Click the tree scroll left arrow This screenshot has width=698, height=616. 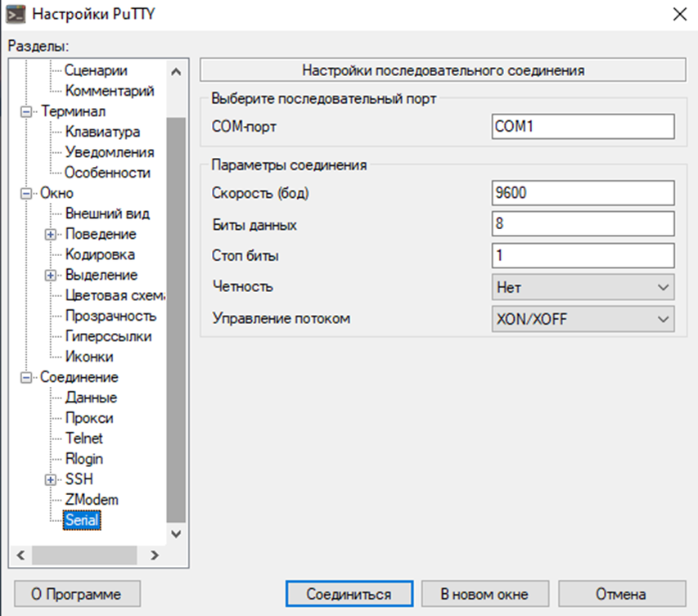point(20,555)
